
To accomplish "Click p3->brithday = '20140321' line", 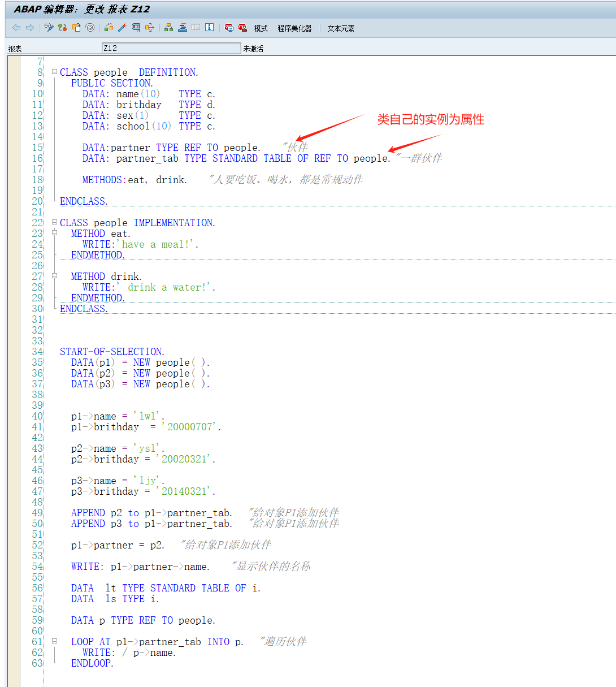I will pos(143,491).
